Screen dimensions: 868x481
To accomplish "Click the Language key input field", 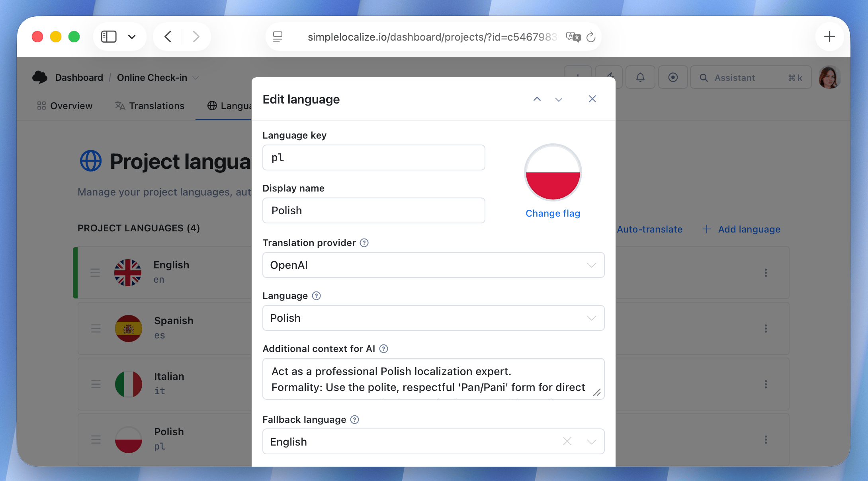I will 373,158.
